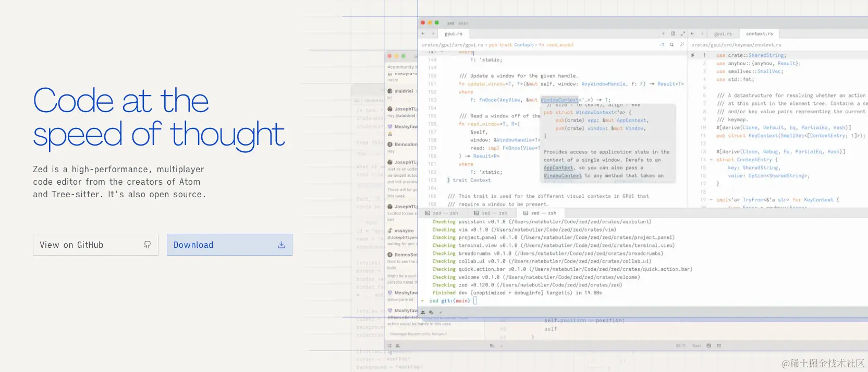Select the third 'zed — zsh' terminal tab
This screenshot has height=372, width=868.
point(540,213)
